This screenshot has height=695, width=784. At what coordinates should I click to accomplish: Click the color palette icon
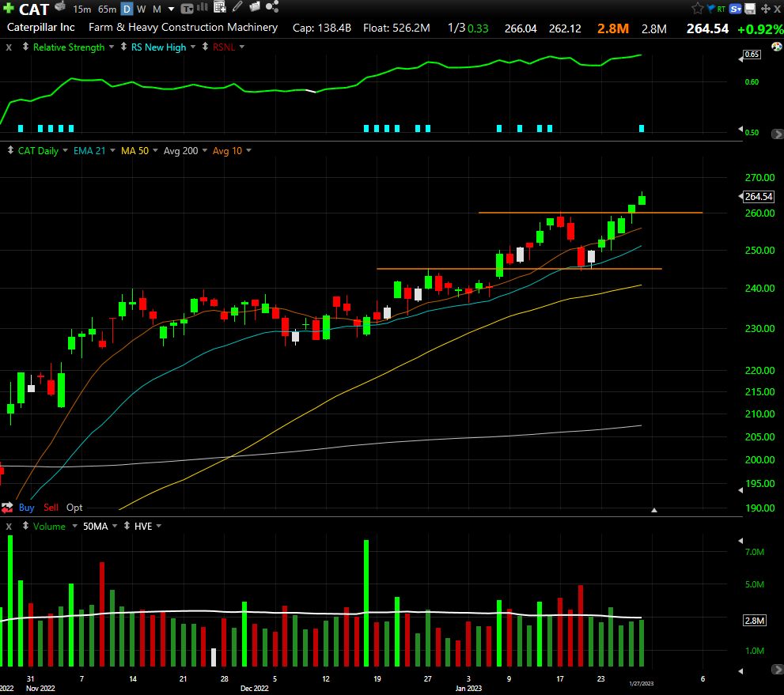(777, 47)
